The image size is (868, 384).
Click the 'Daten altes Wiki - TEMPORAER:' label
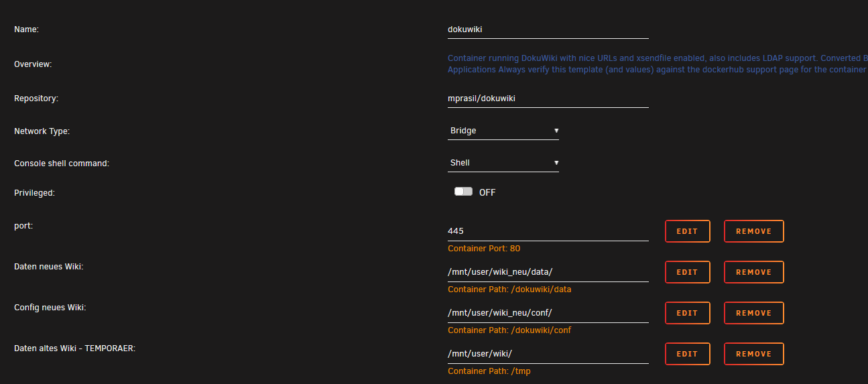75,348
